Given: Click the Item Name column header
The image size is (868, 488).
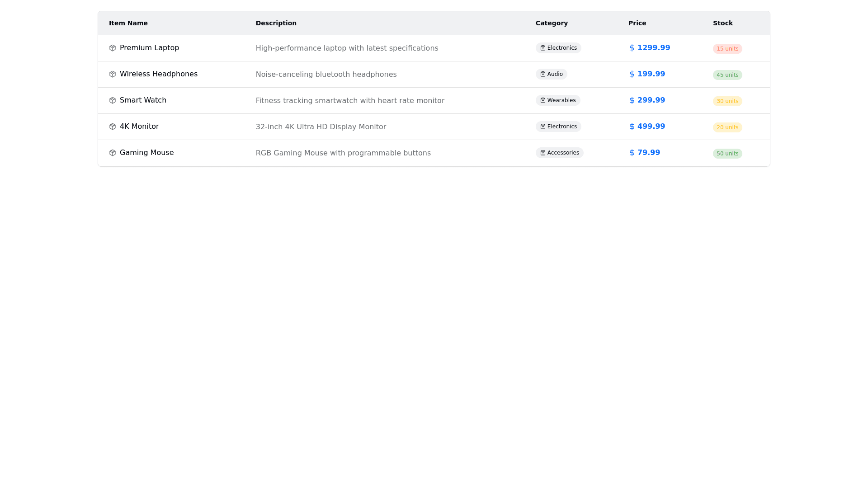Looking at the screenshot, I should (x=128, y=23).
